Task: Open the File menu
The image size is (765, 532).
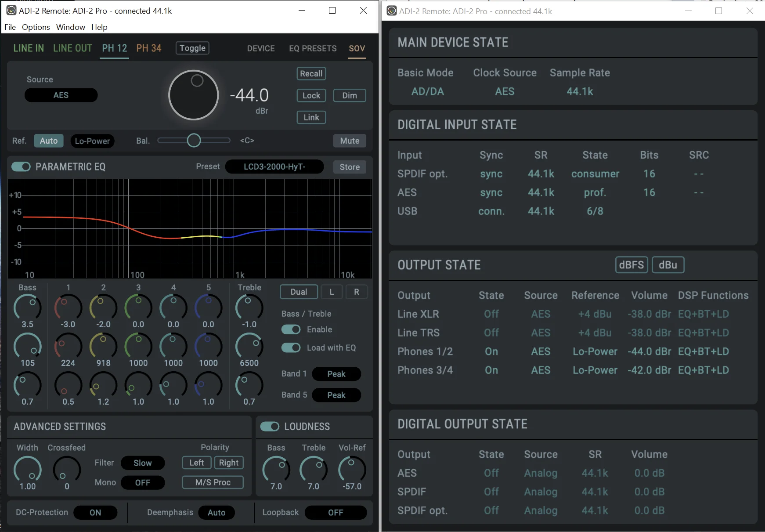Action: pyautogui.click(x=10, y=27)
